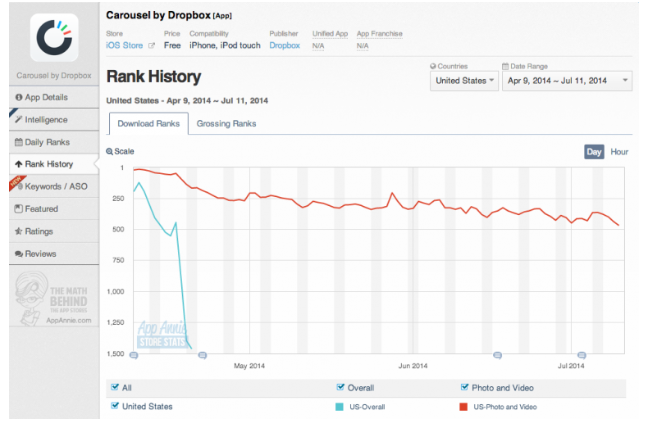
Task: Click the Unified App N/A value
Action: (318, 46)
